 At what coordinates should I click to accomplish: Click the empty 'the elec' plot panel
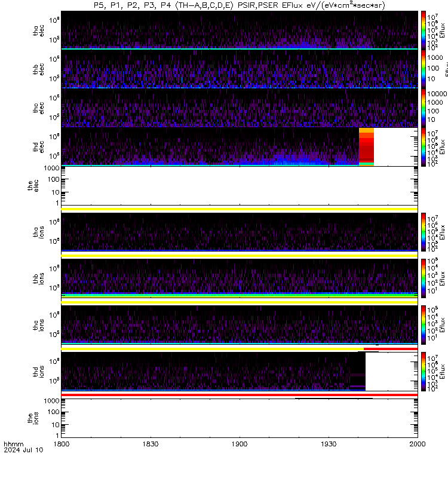240,186
